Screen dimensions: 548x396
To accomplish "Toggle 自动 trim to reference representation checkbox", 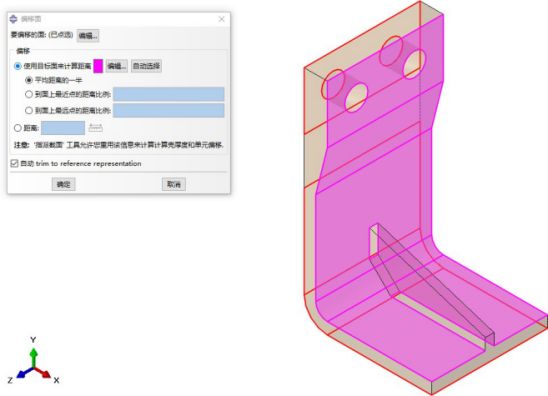I will 14,163.
